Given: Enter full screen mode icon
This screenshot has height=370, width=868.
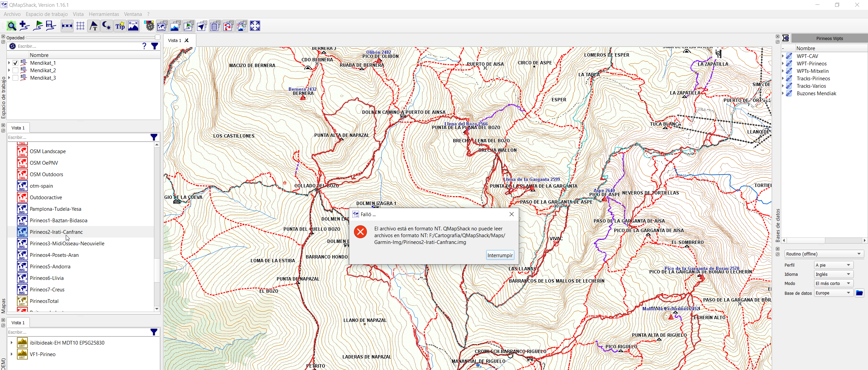Looking at the screenshot, I should (255, 26).
